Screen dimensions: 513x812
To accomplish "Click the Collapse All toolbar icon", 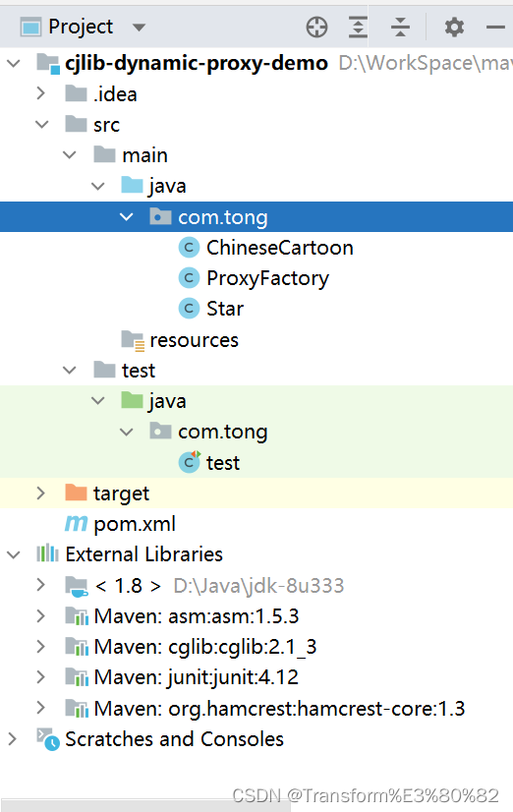I will (400, 27).
